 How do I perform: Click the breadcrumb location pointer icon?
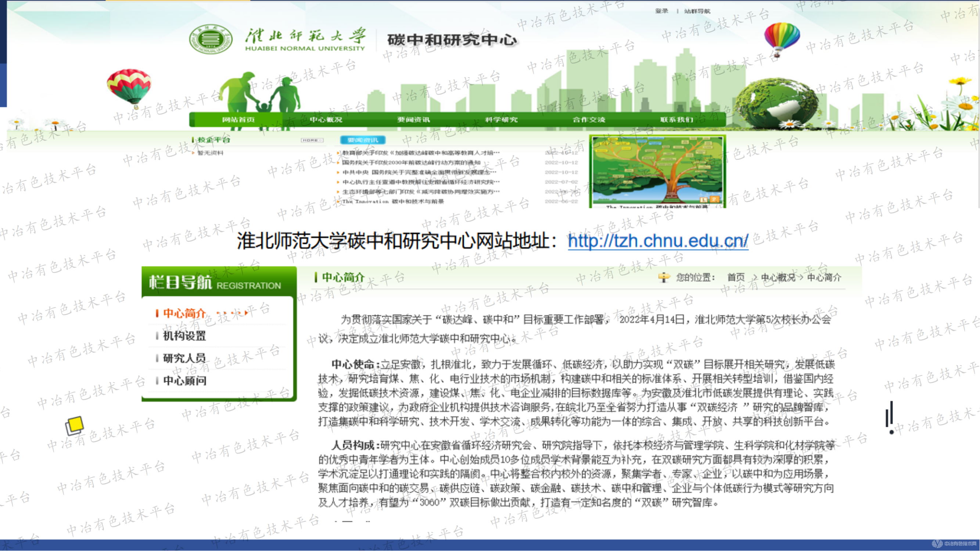[665, 278]
